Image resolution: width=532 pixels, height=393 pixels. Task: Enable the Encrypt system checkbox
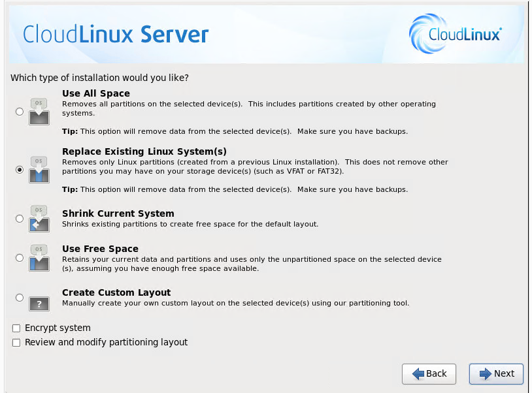(16, 328)
